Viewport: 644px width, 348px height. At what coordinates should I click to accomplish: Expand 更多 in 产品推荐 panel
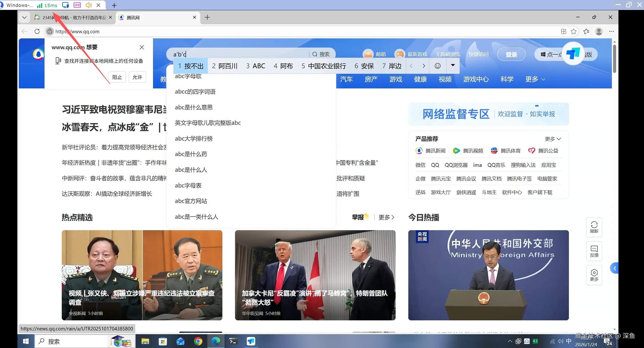(553, 139)
